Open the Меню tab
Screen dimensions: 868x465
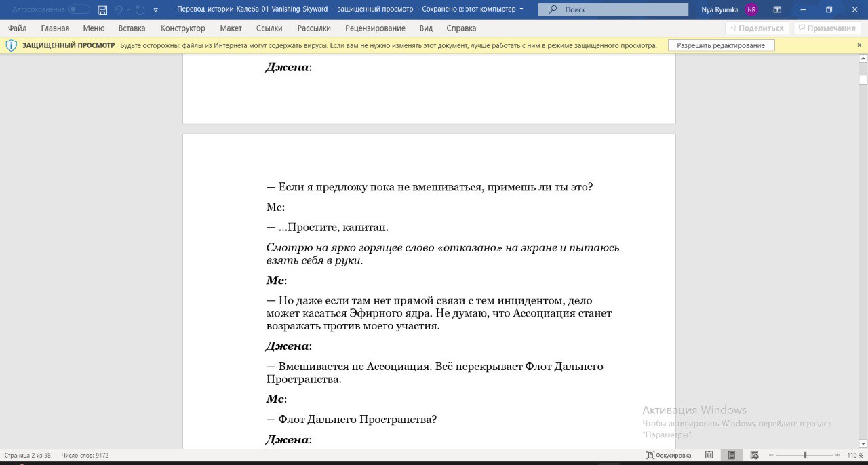(x=94, y=28)
